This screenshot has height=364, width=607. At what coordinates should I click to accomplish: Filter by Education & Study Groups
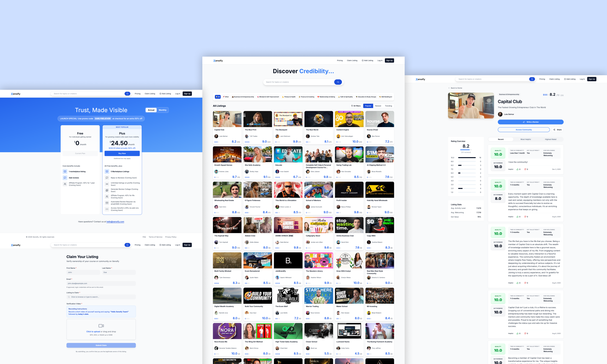(x=366, y=97)
